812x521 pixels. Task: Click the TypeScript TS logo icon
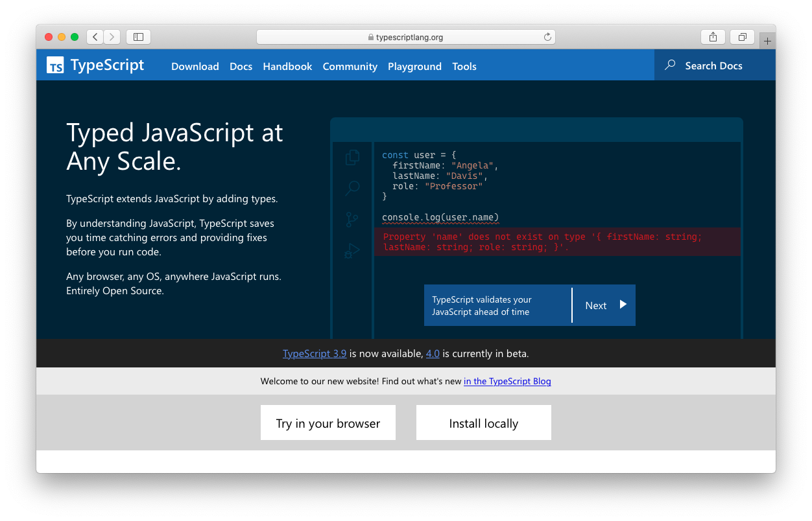[55, 65]
